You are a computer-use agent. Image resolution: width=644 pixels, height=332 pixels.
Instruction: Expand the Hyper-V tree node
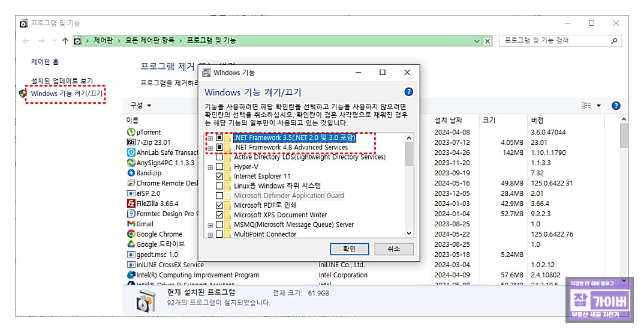tap(210, 168)
